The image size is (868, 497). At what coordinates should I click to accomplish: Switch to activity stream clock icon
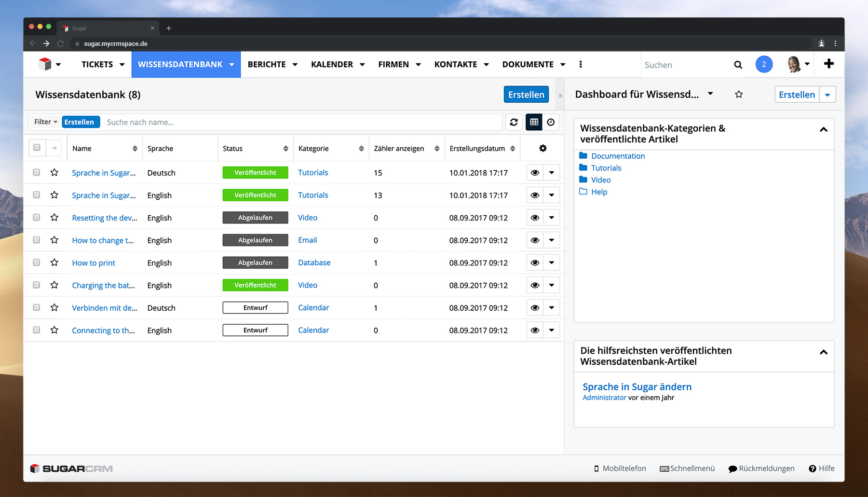pos(551,122)
